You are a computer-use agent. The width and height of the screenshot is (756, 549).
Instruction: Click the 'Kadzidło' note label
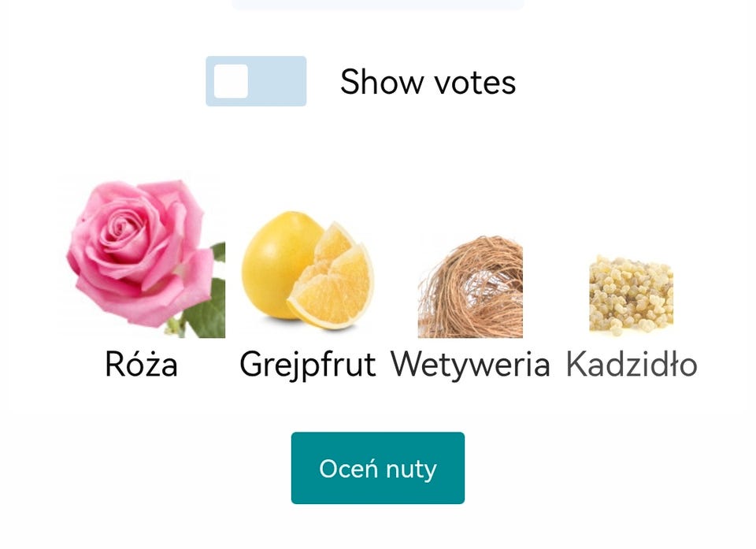pos(632,365)
